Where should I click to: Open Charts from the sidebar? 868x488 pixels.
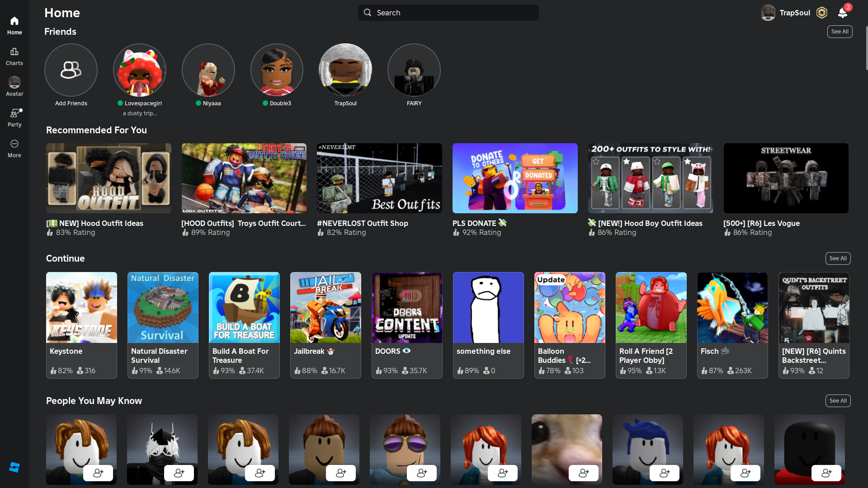(x=14, y=56)
